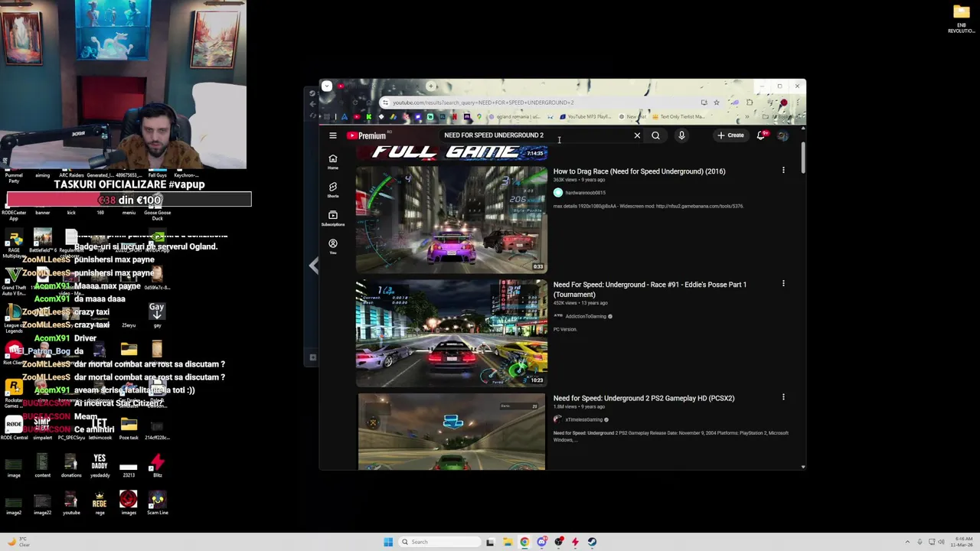Go to Home in YouTube sidebar
Image resolution: width=980 pixels, height=551 pixels.
[333, 161]
